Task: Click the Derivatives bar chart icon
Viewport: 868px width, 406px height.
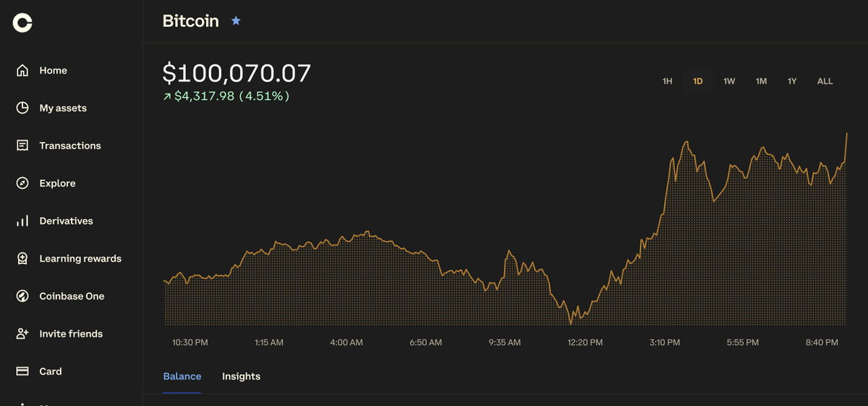Action: tap(22, 221)
